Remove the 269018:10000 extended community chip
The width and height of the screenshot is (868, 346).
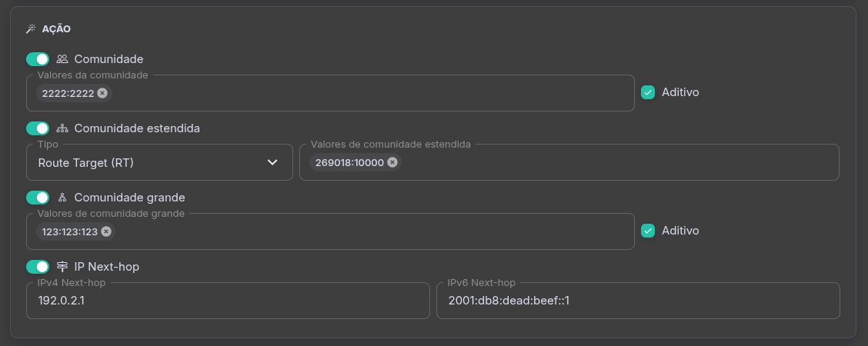click(392, 162)
